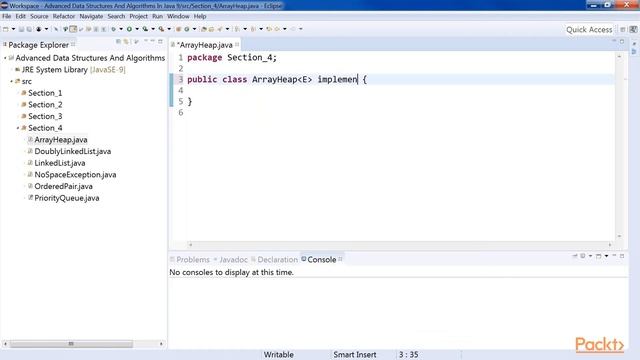Click the Open Console icon
The image size is (640, 360).
[x=598, y=256]
